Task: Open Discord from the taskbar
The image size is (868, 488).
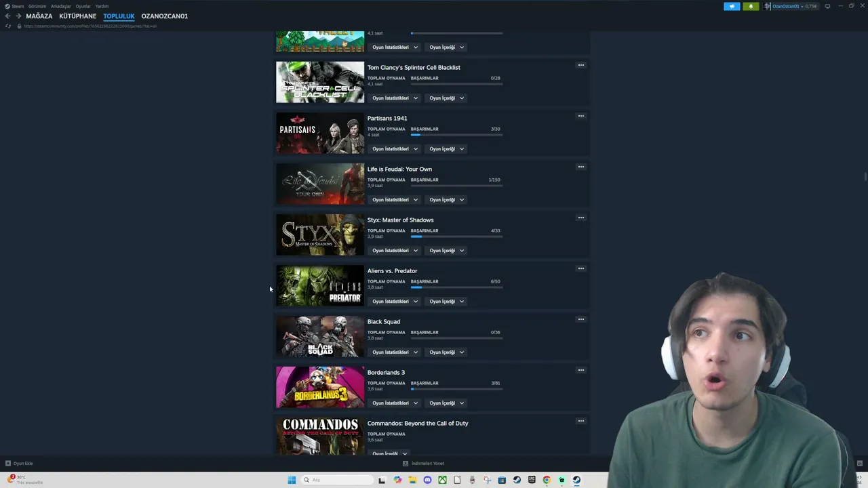Action: point(427,480)
